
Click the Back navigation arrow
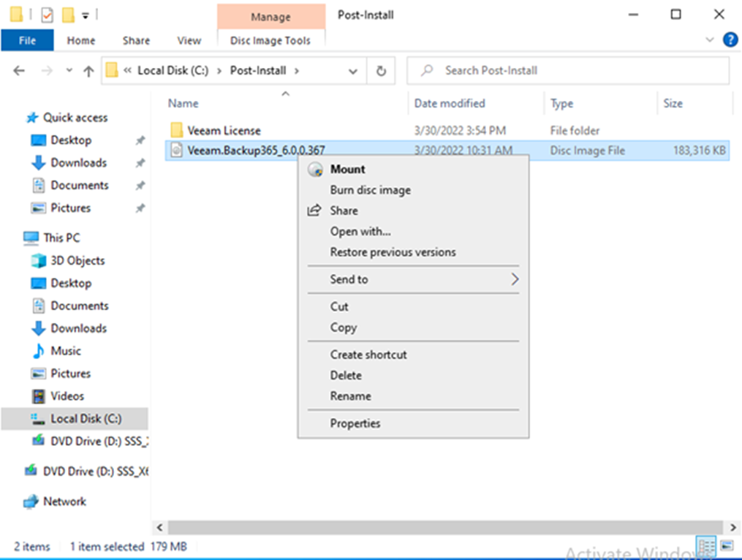[20, 71]
